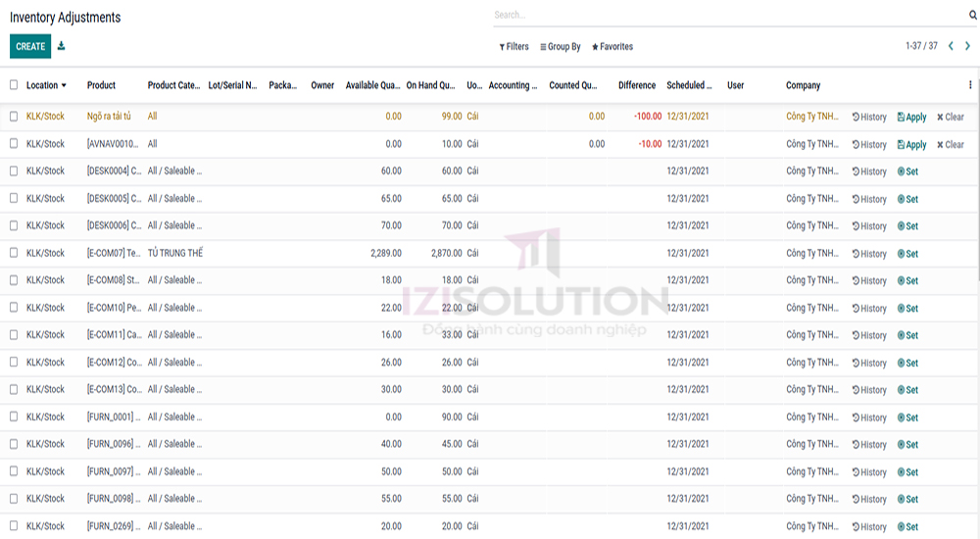The height and width of the screenshot is (539, 980).
Task: Click the search magnifier icon
Action: 972,16
